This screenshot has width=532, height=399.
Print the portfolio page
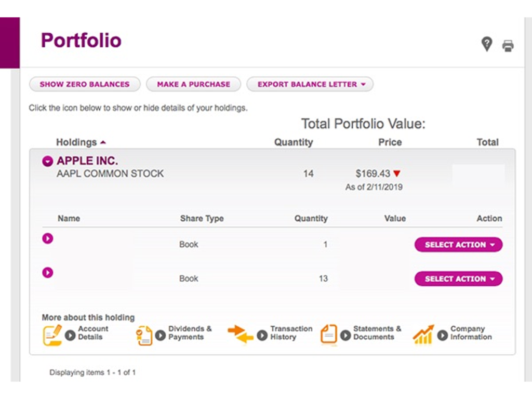508,46
